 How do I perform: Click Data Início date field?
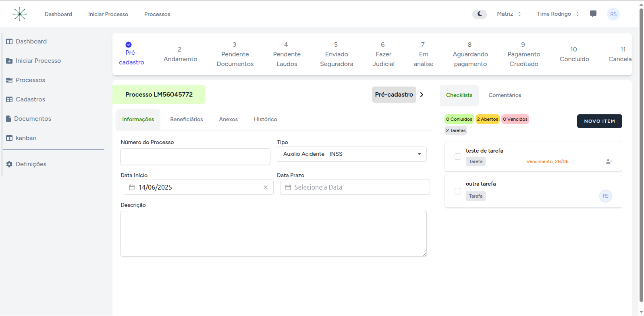click(x=199, y=187)
